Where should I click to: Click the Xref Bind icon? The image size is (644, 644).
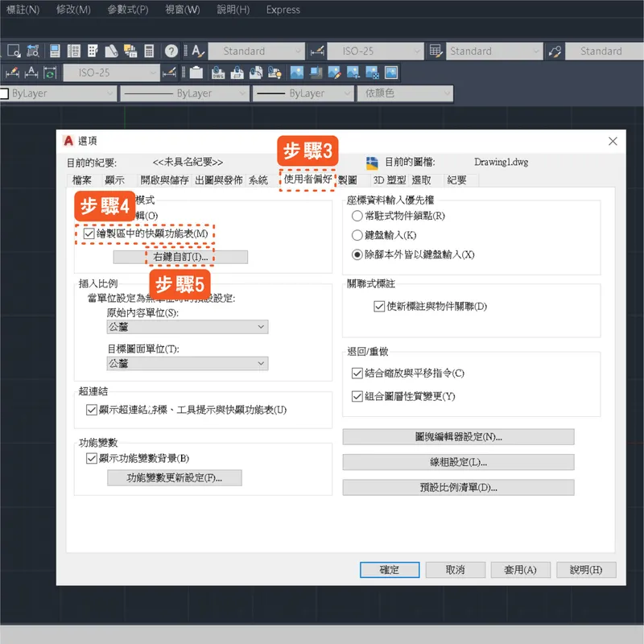click(256, 72)
